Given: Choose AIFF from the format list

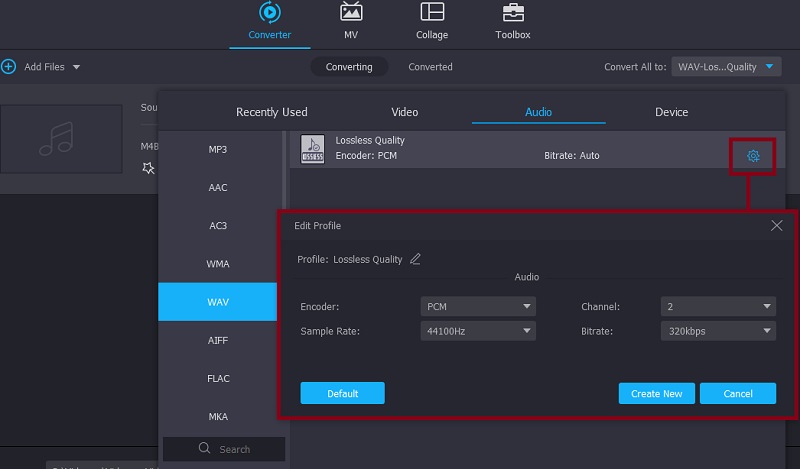Looking at the screenshot, I should (x=218, y=340).
